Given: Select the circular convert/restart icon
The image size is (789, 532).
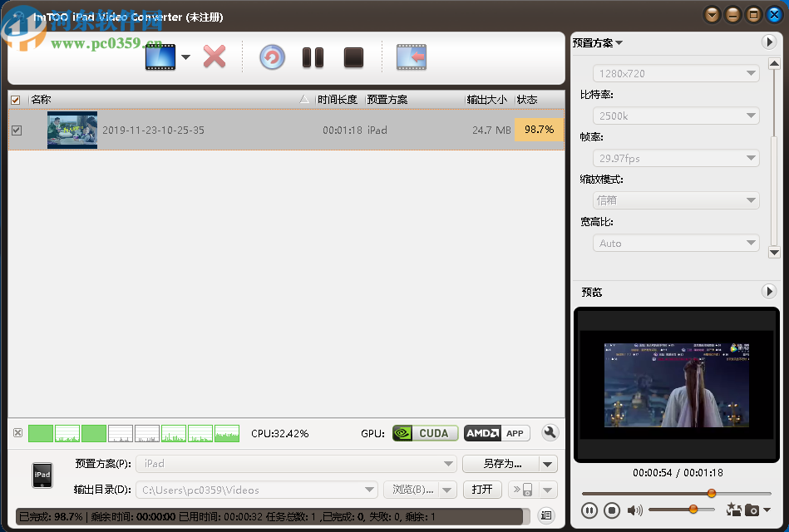Looking at the screenshot, I should point(272,57).
